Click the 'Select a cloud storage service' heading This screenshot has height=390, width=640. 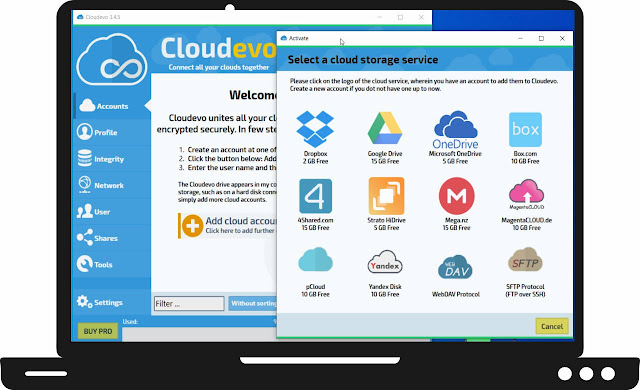coord(363,60)
